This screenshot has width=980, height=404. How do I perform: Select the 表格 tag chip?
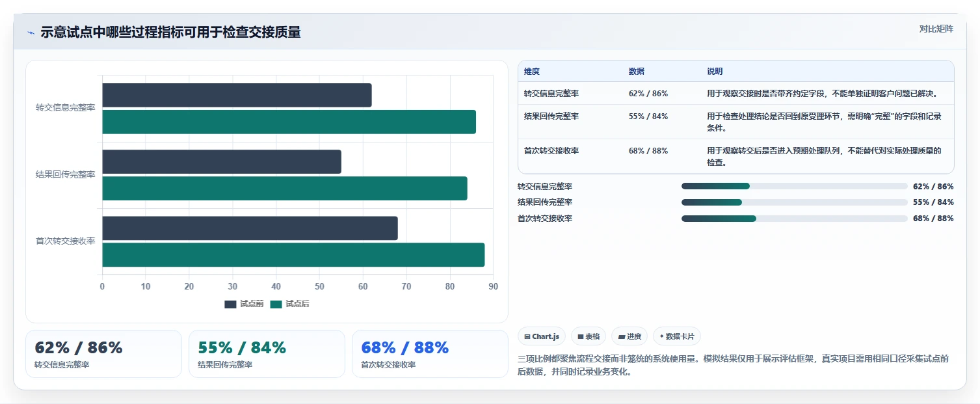click(x=588, y=336)
